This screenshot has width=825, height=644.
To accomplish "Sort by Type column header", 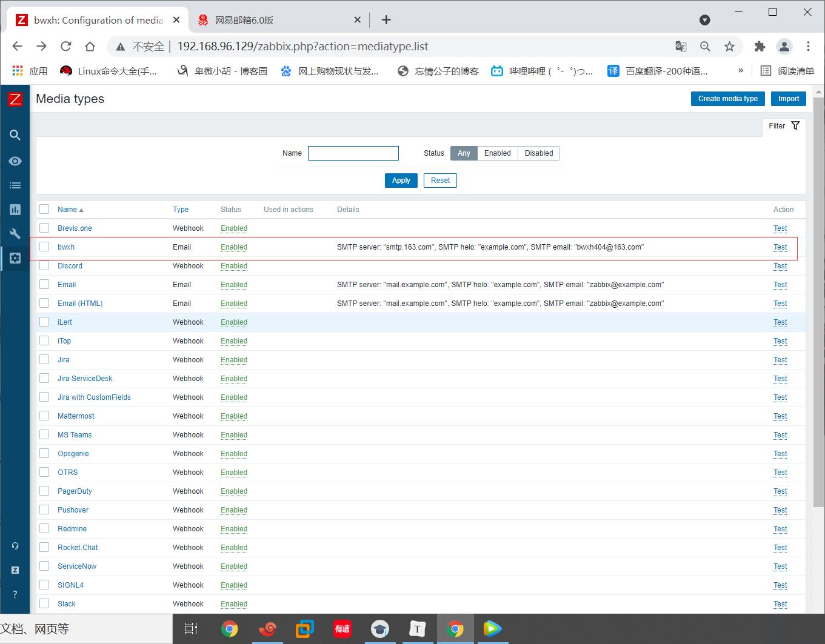I will tap(181, 210).
